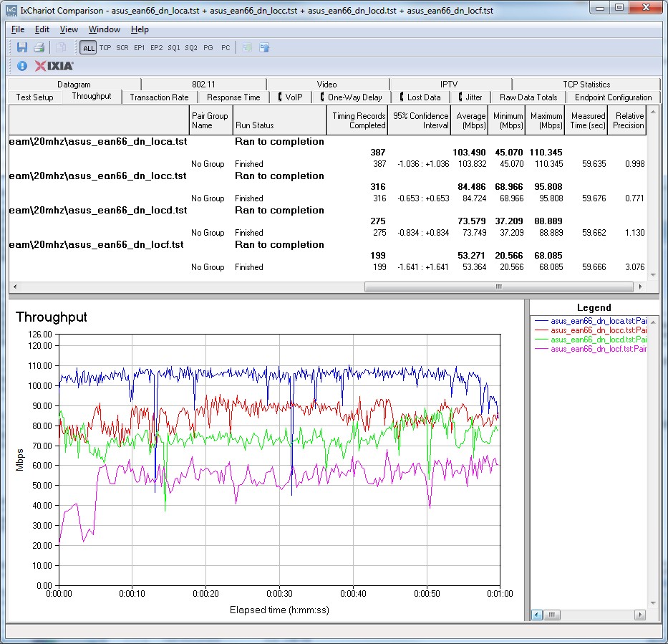Click the table scroll-down arrow
Image resolution: width=668 pixels, height=644 pixels.
point(653,275)
